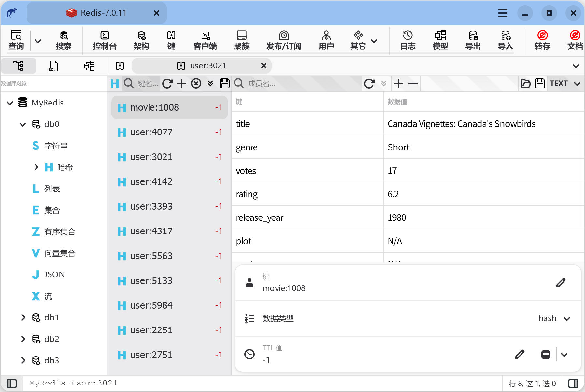
Task: Click the 成员名 member search field
Action: 303,84
